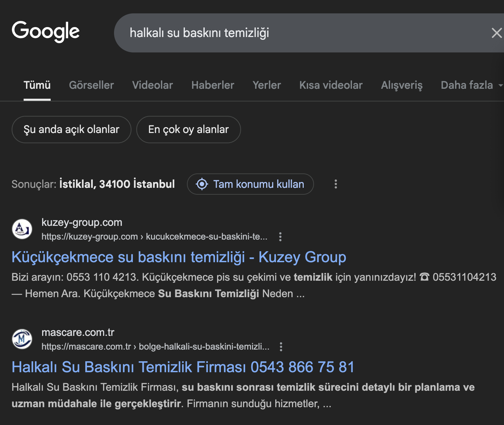The width and height of the screenshot is (504, 425).
Task: Open the Alışveriş tab
Action: coord(402,85)
